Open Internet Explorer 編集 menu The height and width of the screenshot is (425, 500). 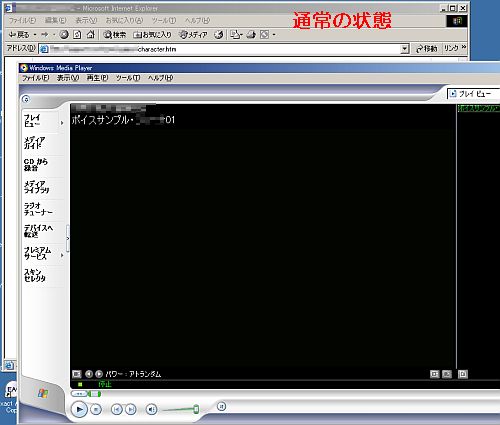coord(56,20)
